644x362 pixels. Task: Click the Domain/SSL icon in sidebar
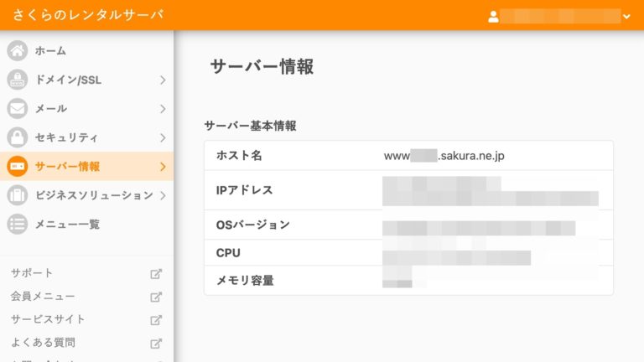coord(18,80)
